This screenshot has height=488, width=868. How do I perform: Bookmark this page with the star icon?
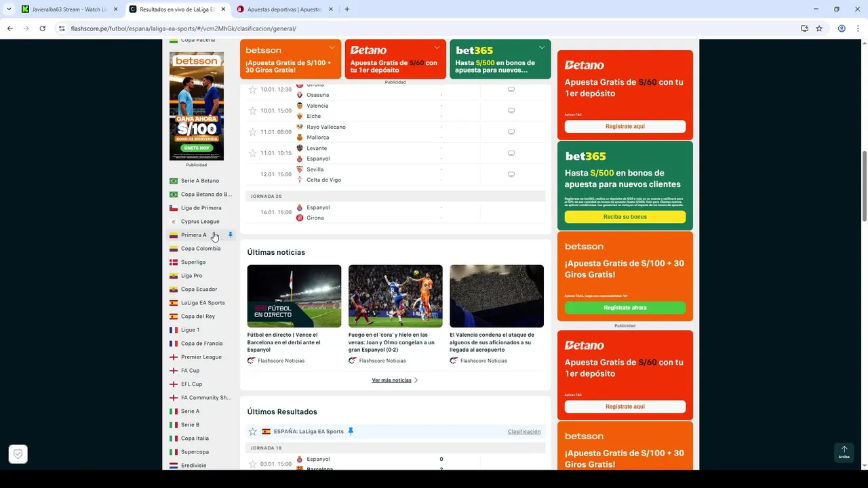pos(819,28)
